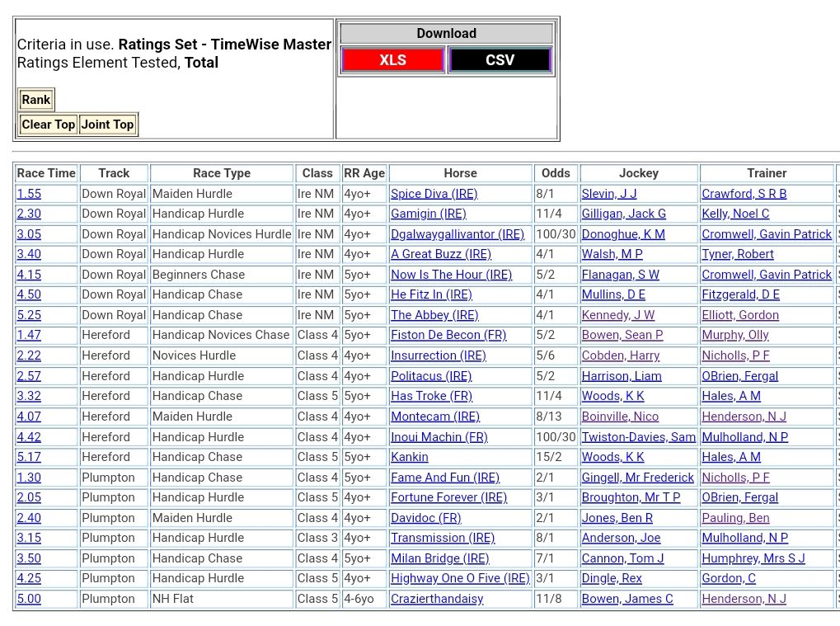Open horse Inoui Machin (FR)
The width and height of the screenshot is (840, 626).
pyautogui.click(x=439, y=437)
